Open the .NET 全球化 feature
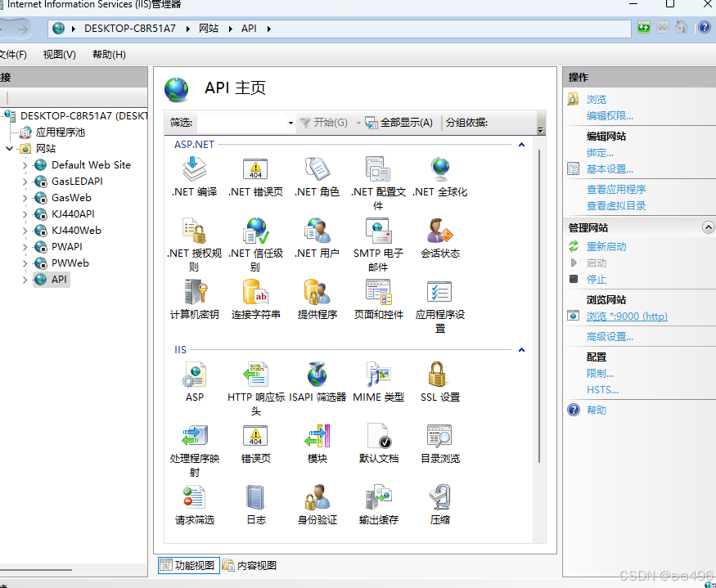 point(439,177)
